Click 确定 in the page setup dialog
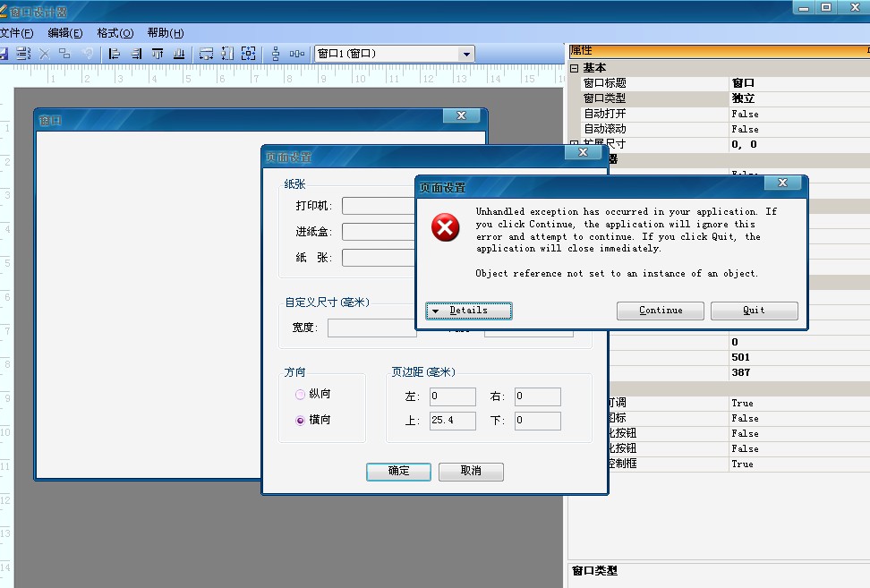 click(398, 471)
